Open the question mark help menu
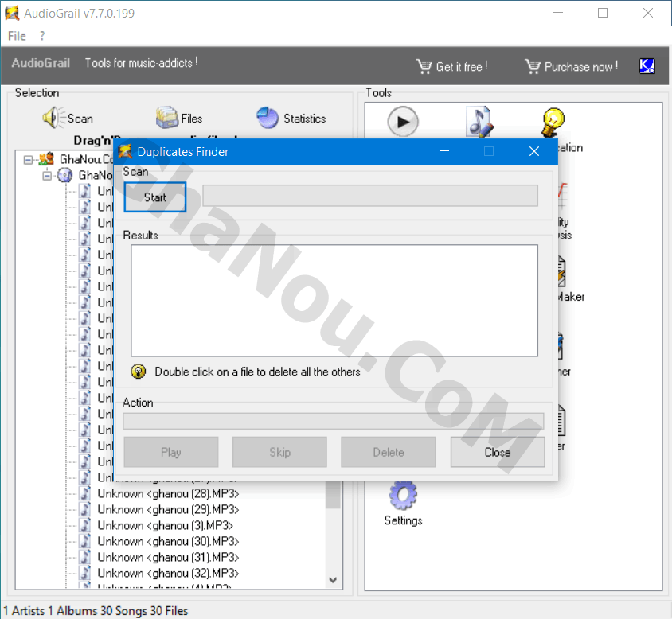The height and width of the screenshot is (619, 672). (x=42, y=36)
